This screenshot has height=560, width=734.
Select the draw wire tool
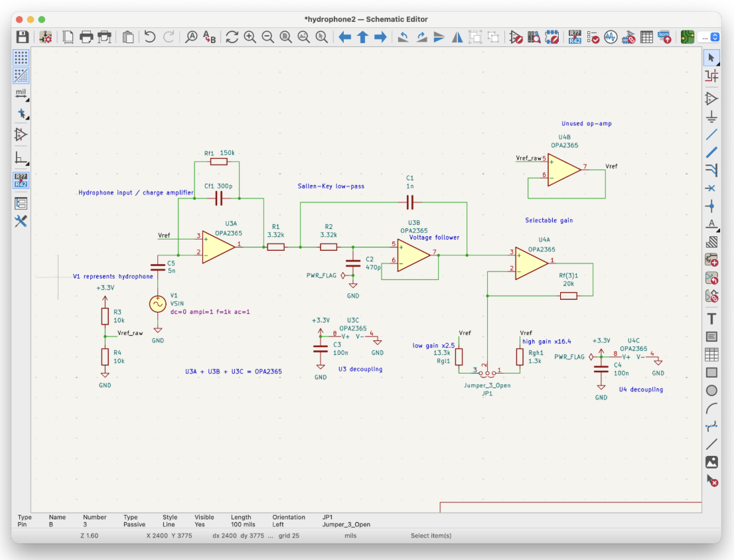[x=711, y=135]
